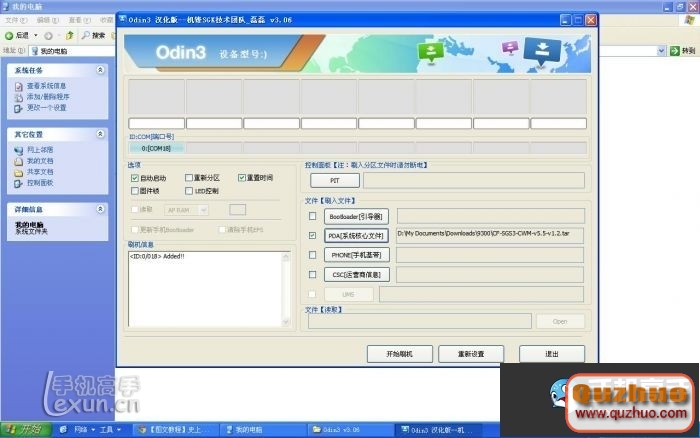The image size is (700, 438).
Task: Click the 后退 back arrow in My Computer
Action: click(x=9, y=35)
